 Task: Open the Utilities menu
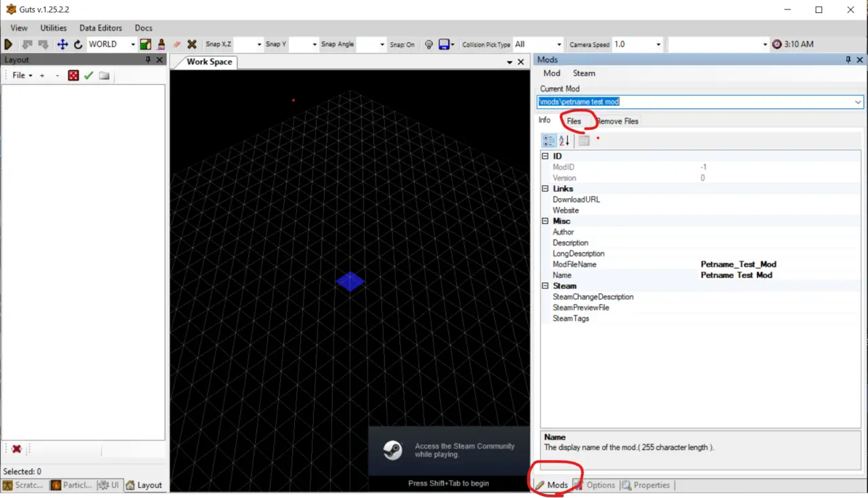click(54, 28)
